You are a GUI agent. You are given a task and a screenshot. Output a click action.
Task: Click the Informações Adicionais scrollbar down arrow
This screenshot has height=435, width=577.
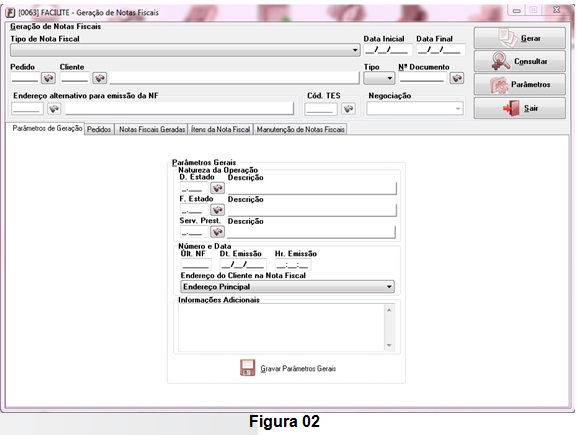coord(389,346)
